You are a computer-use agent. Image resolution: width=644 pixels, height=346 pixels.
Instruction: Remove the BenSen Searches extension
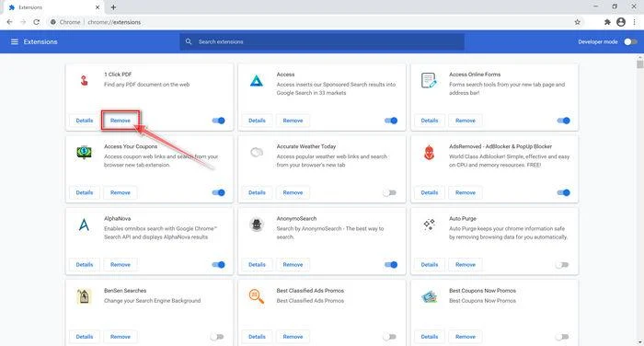[x=121, y=337]
